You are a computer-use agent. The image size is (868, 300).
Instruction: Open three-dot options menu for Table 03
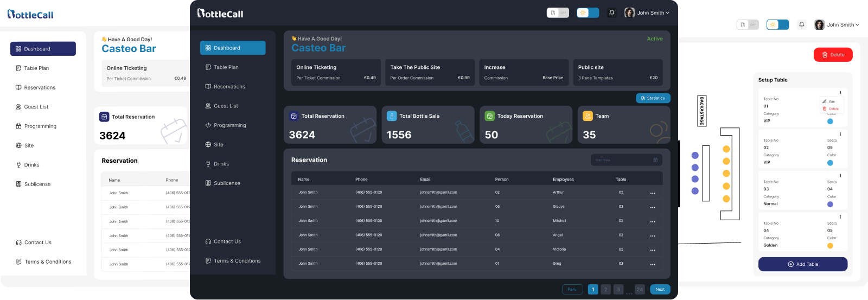pyautogui.click(x=840, y=175)
